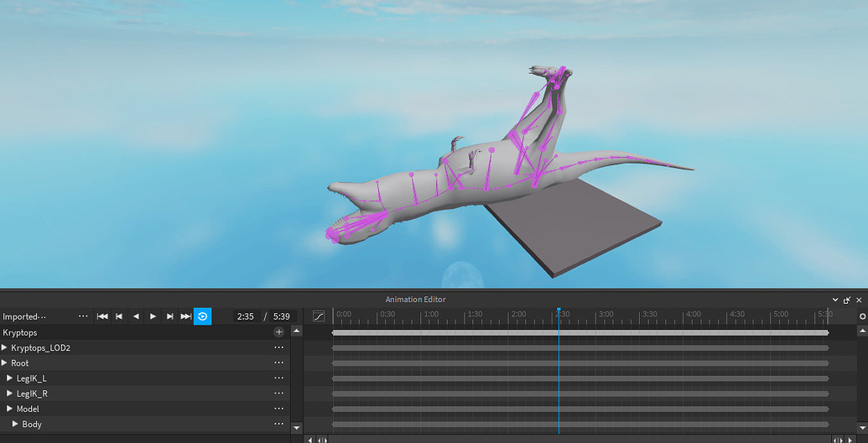The width and height of the screenshot is (868, 443).
Task: Select the Model track name
Action: click(28, 409)
